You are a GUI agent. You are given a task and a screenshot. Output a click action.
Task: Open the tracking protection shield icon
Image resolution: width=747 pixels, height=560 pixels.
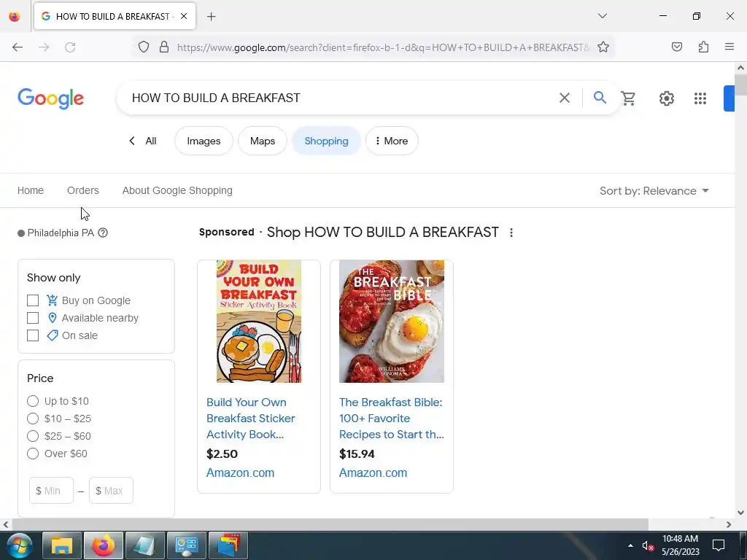144,47
